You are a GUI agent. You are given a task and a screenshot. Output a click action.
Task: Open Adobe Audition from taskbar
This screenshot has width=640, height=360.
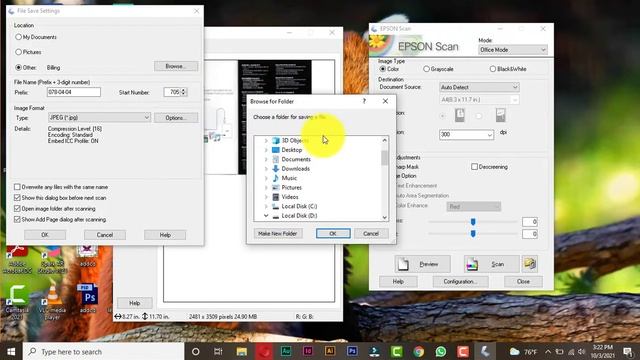click(286, 351)
